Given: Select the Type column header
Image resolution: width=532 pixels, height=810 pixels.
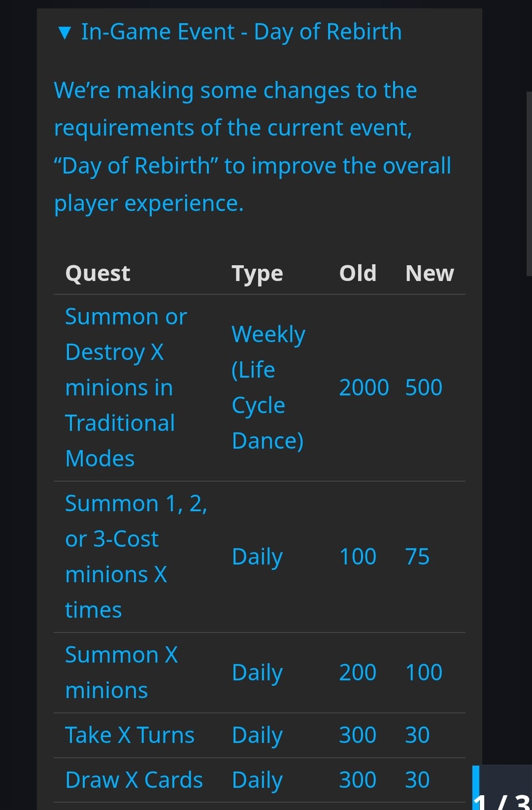Looking at the screenshot, I should pyautogui.click(x=257, y=274).
